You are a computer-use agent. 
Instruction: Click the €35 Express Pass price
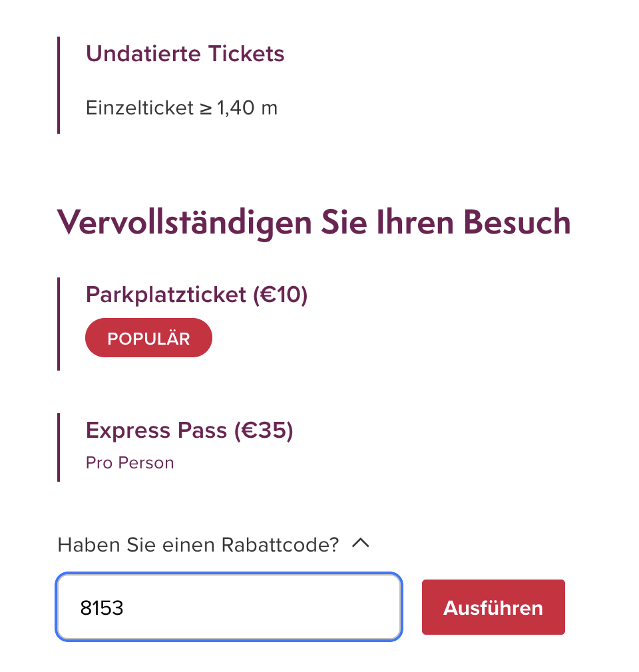click(x=264, y=430)
